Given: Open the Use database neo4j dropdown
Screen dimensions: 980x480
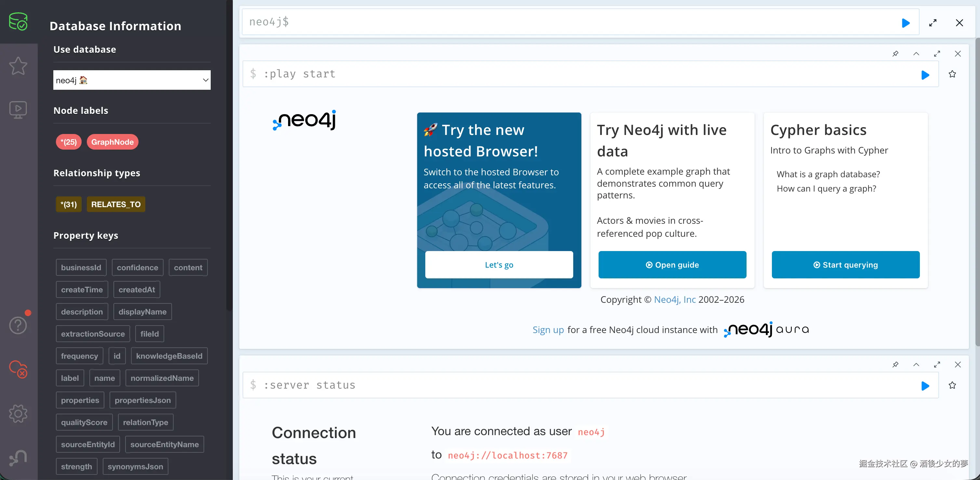Looking at the screenshot, I should tap(132, 80).
